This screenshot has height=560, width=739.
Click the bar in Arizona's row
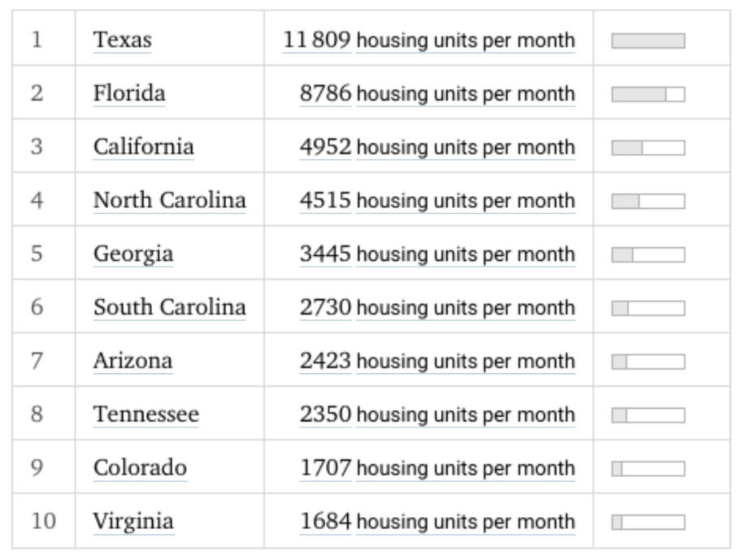(648, 362)
